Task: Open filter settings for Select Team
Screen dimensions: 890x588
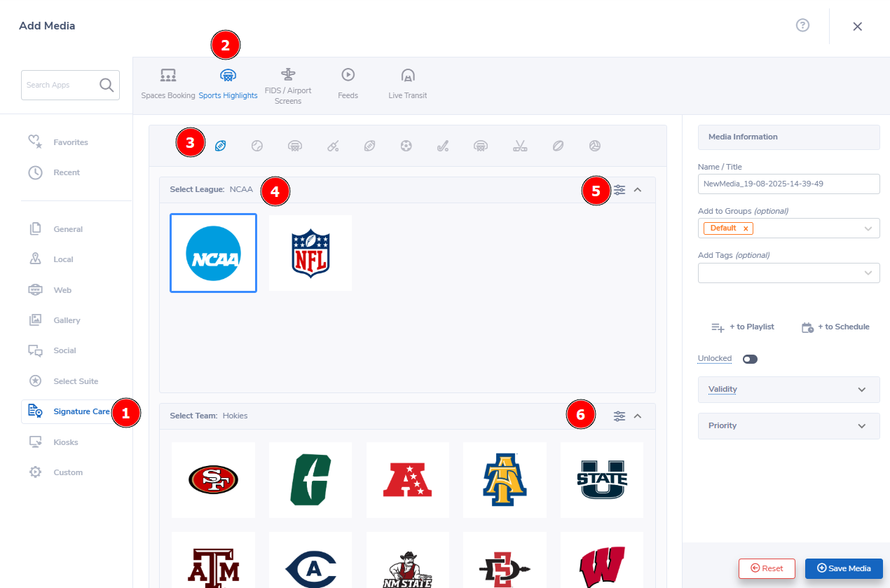Action: (x=619, y=416)
